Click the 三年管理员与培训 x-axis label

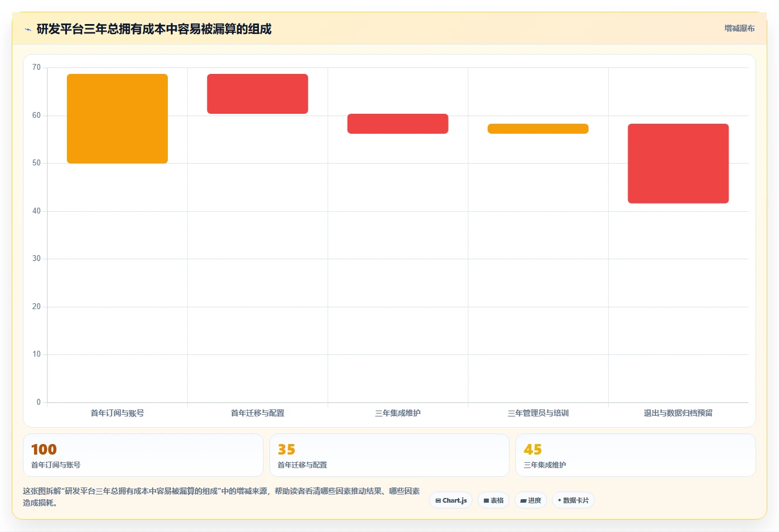(538, 413)
